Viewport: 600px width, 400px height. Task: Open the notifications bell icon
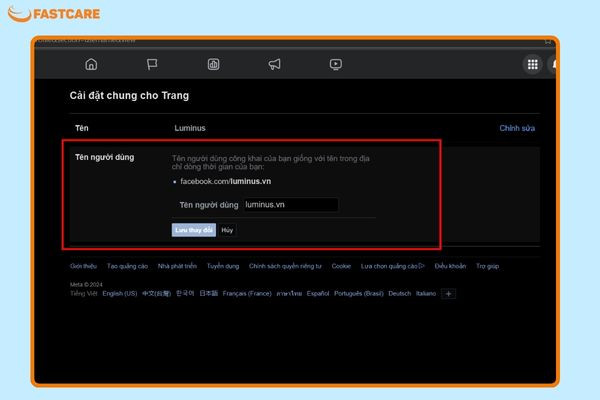click(x=553, y=64)
